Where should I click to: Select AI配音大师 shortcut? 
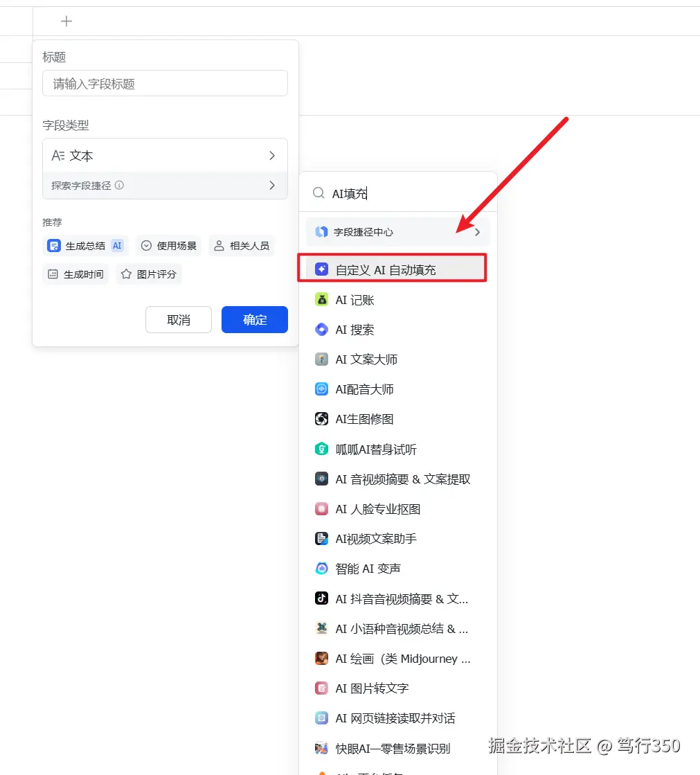click(x=397, y=389)
